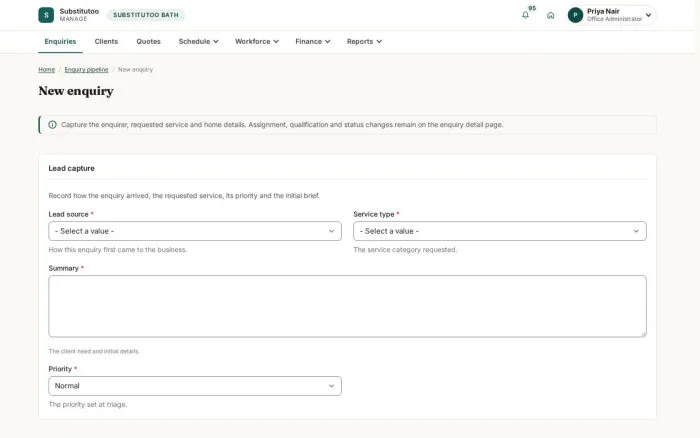Follow the Home breadcrumb link
The height and width of the screenshot is (438, 700).
coord(46,70)
